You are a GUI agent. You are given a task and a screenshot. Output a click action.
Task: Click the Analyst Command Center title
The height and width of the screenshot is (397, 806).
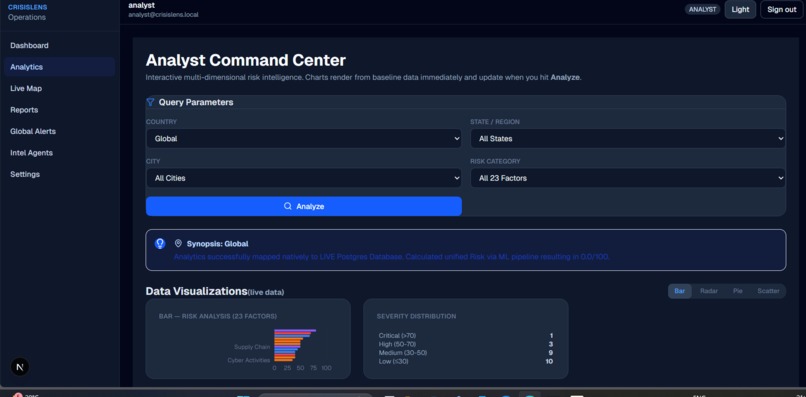pyautogui.click(x=246, y=61)
